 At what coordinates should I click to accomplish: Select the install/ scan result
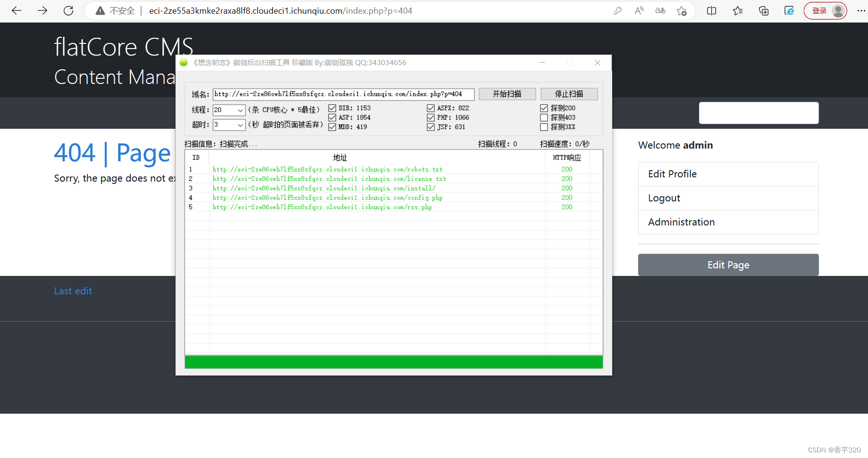324,188
